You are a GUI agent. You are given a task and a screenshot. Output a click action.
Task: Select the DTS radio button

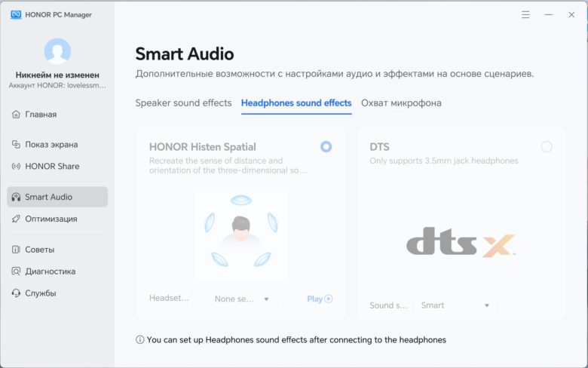click(547, 147)
